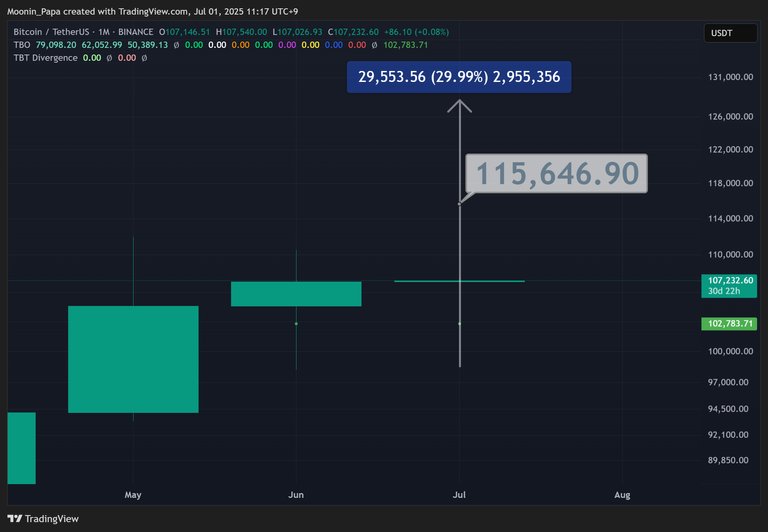Click the Jun label on time axis
Screen dimensions: 768x532
coord(296,495)
